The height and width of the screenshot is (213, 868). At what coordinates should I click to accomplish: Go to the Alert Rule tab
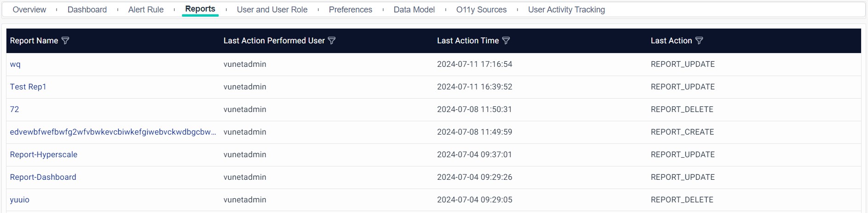tap(146, 10)
